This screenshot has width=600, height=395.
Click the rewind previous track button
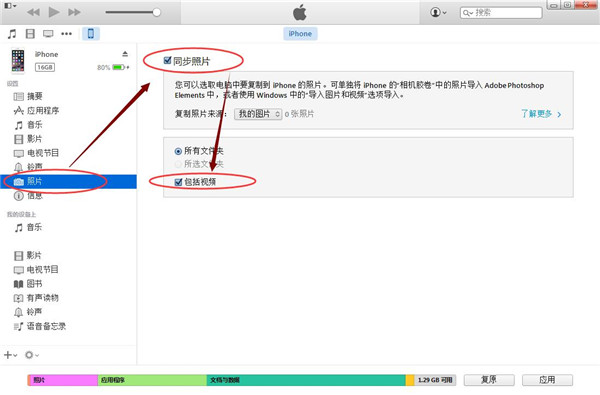pyautogui.click(x=33, y=12)
